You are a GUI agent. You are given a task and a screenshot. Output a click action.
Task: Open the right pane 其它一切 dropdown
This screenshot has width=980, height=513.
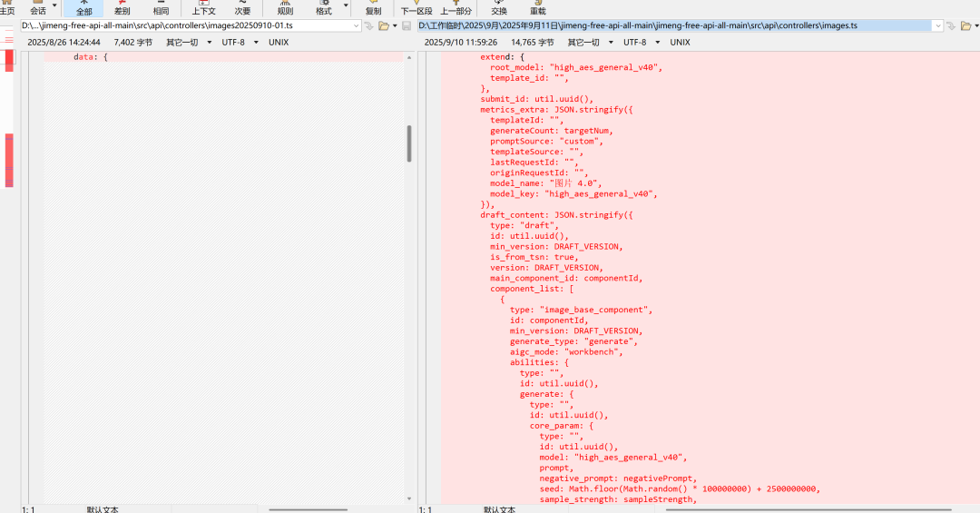click(x=590, y=42)
